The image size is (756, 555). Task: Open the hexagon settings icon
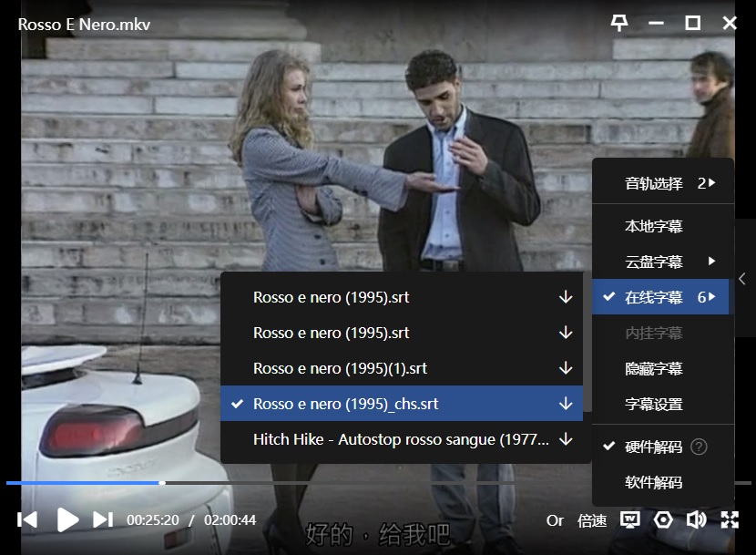pos(663,519)
